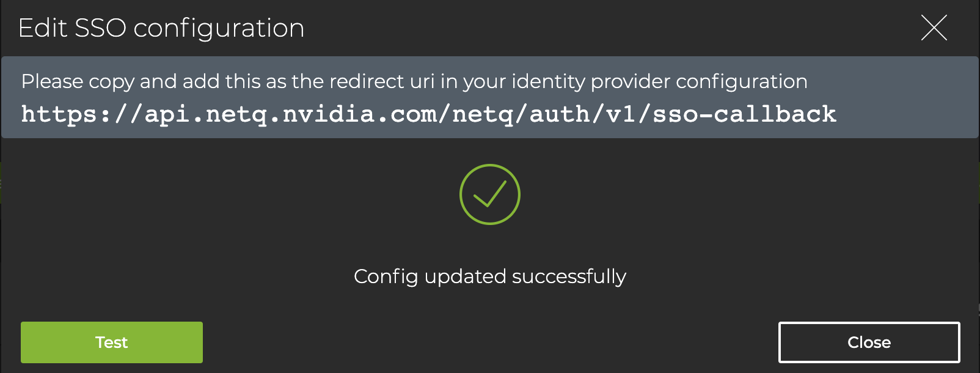
Task: Click the green success checkmark icon
Action: click(489, 194)
